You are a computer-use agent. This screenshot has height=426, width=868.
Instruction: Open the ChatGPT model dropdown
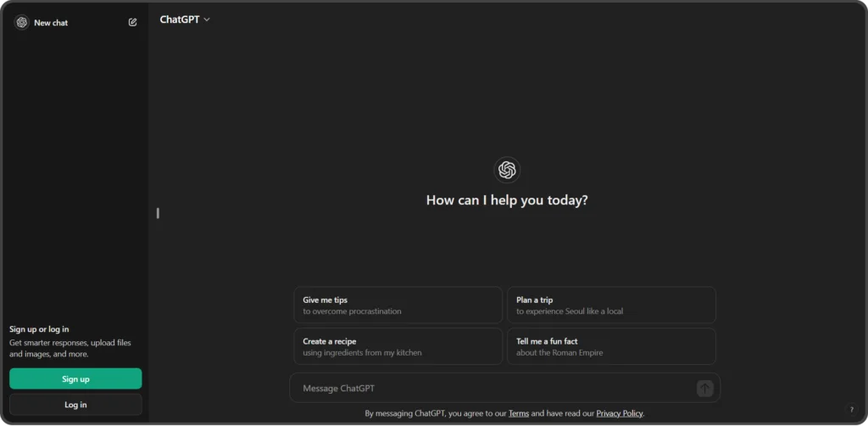coord(185,20)
